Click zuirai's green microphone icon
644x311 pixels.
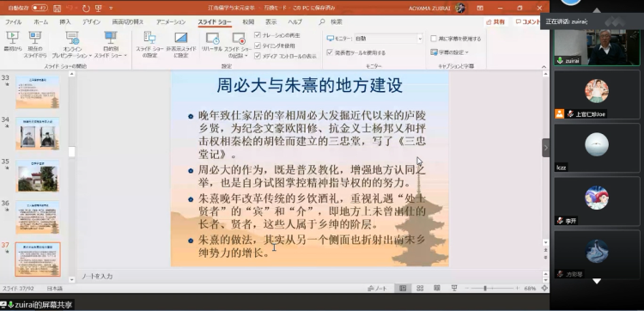point(559,61)
